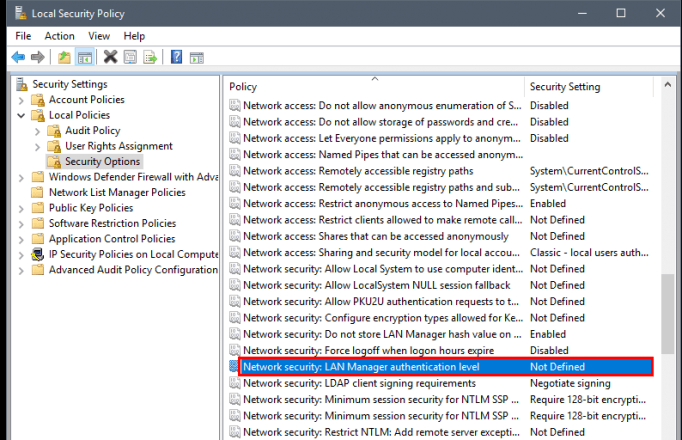Click the Advanced Audit Policy Configuration folder icon
Screen dimensions: 682x440
pos(38,270)
